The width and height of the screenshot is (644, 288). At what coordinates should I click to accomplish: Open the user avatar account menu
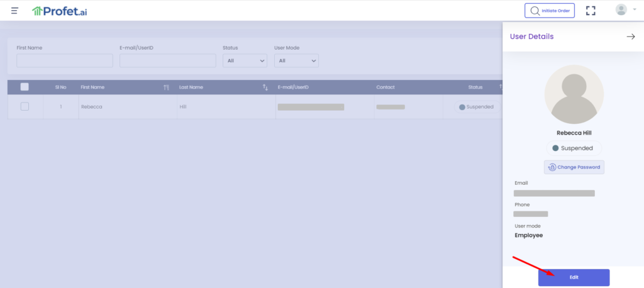[625, 10]
